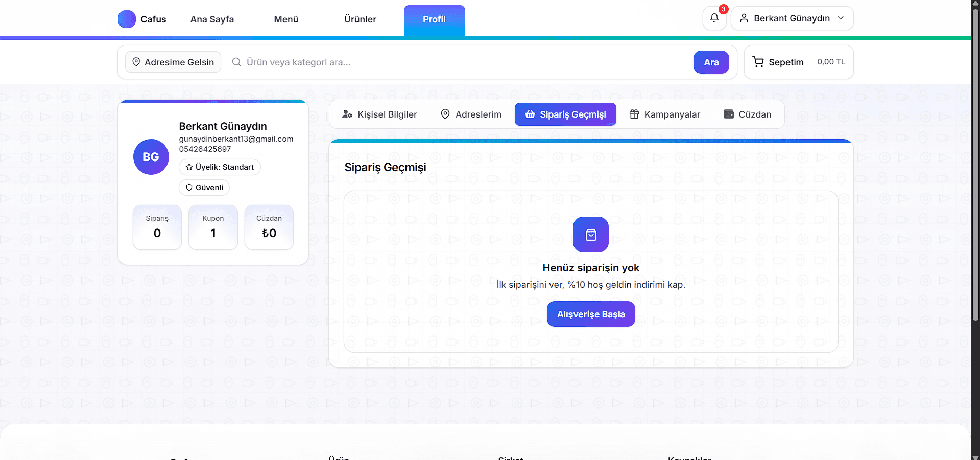
Task: Click the shopping cart icon
Action: point(758,62)
